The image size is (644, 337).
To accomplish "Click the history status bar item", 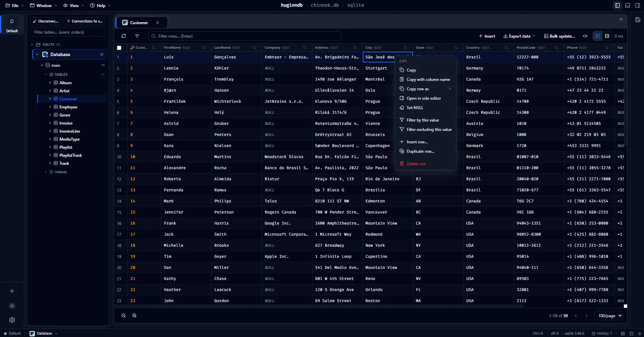I will [x=602, y=333].
